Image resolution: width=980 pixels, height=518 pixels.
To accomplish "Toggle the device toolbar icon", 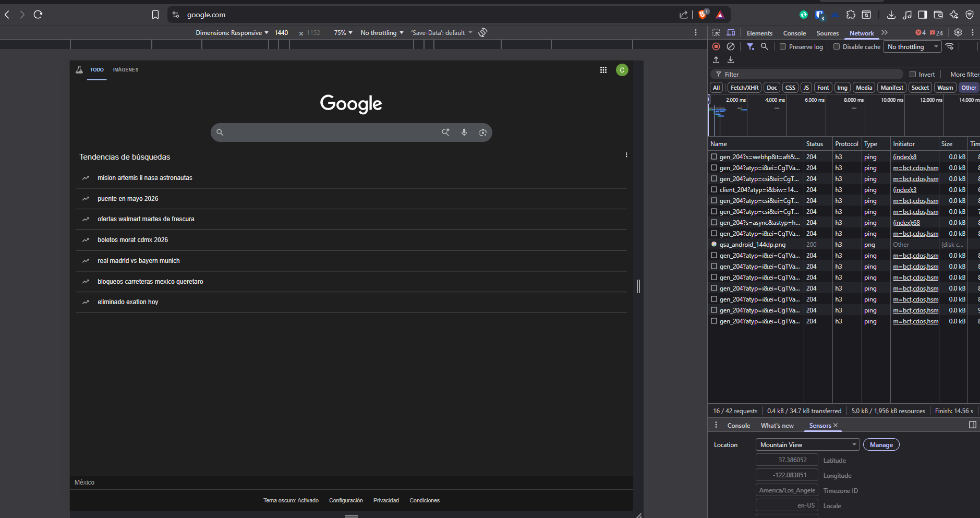I will 731,32.
